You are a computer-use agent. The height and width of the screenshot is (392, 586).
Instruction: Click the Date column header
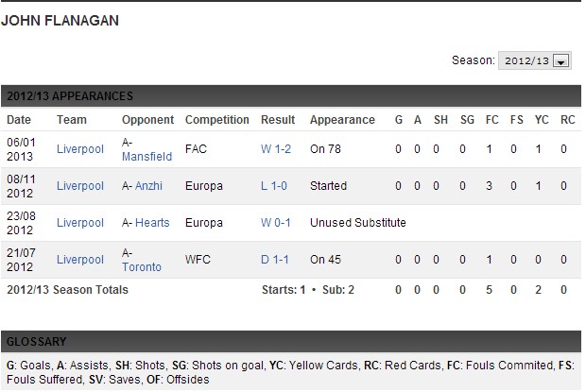[19, 120]
